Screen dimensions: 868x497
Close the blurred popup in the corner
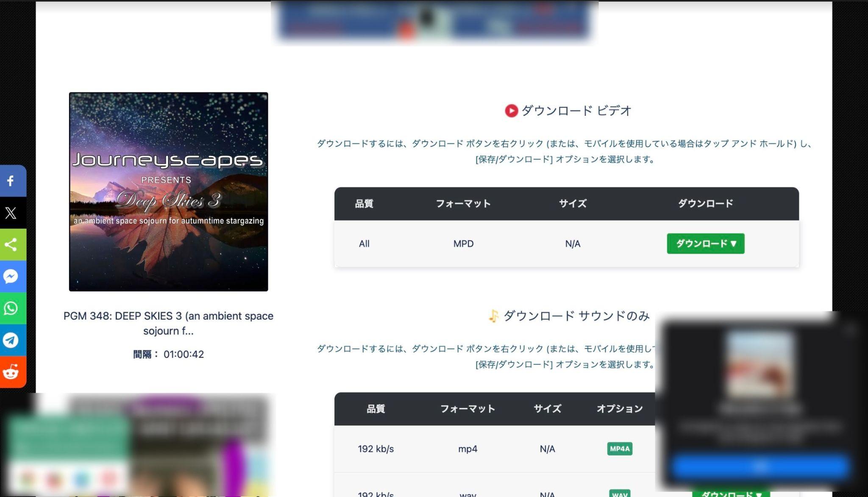[849, 330]
